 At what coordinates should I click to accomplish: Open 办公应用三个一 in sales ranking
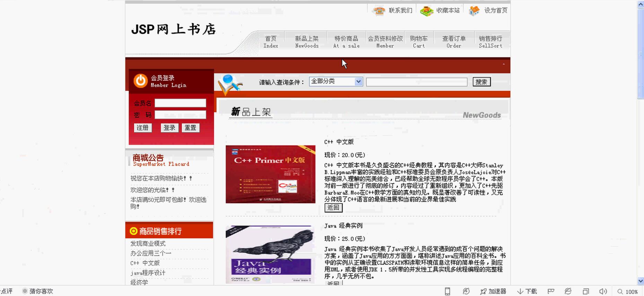(151, 253)
